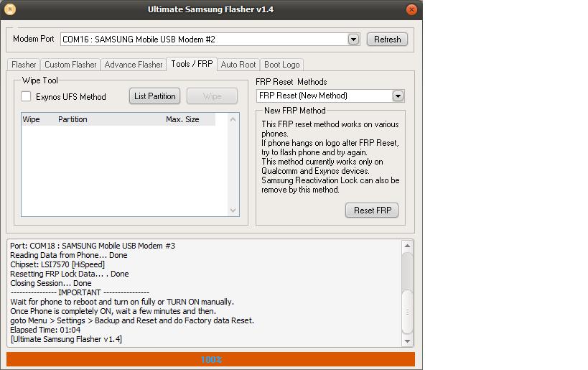
Task: Switch to the Auto Root tab
Action: (238, 65)
